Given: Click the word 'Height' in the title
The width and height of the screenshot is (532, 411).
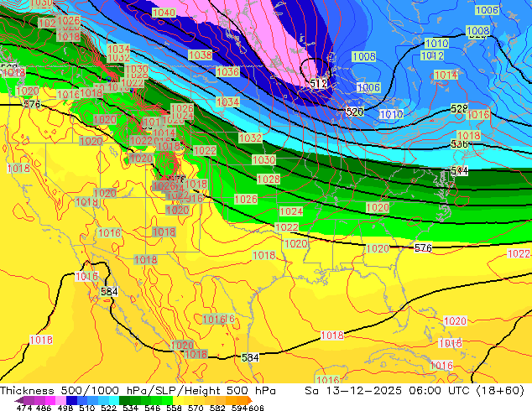Looking at the screenshot, I should pyautogui.click(x=201, y=391).
